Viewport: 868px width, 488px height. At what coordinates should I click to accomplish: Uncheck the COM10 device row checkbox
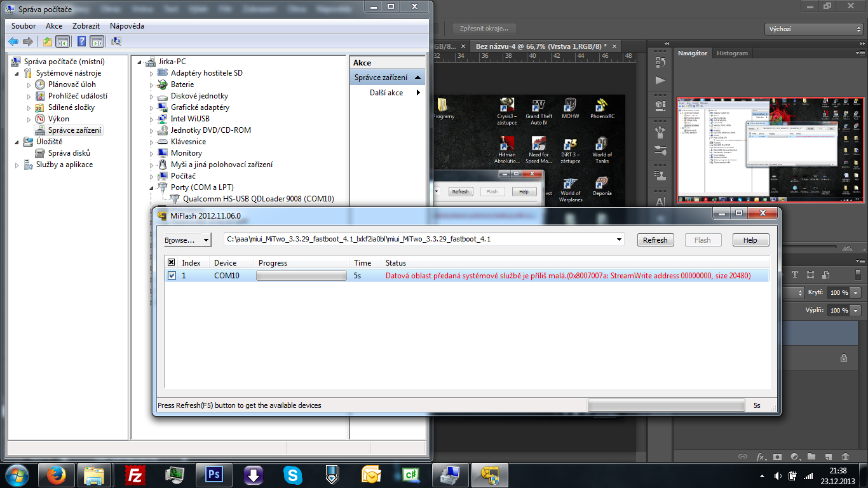point(172,276)
